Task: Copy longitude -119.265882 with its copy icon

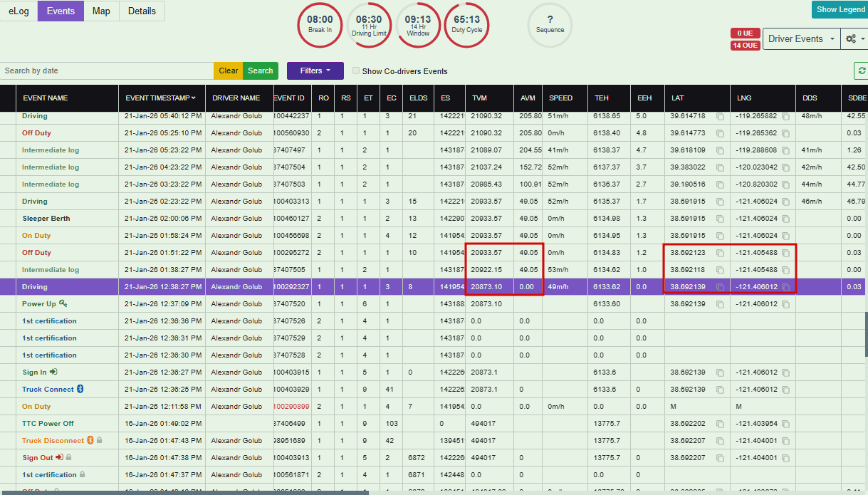Action: (786, 116)
